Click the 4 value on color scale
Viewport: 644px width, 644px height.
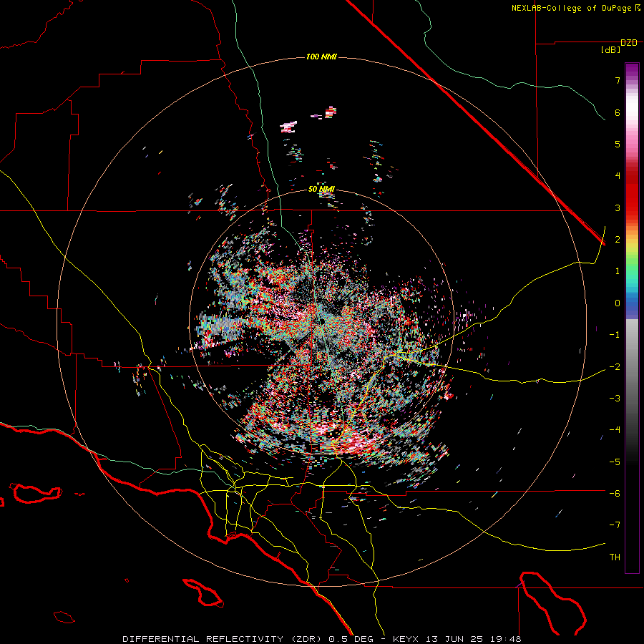(x=618, y=175)
